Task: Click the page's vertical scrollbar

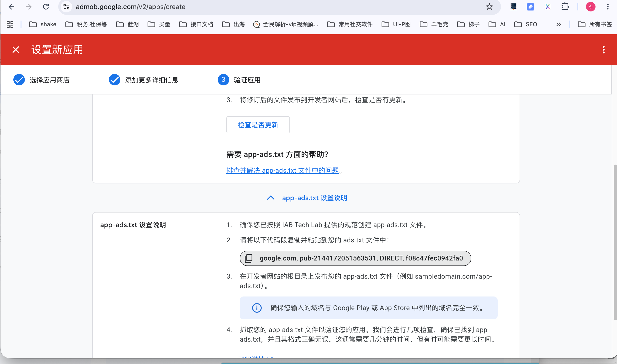Action: tap(615, 242)
